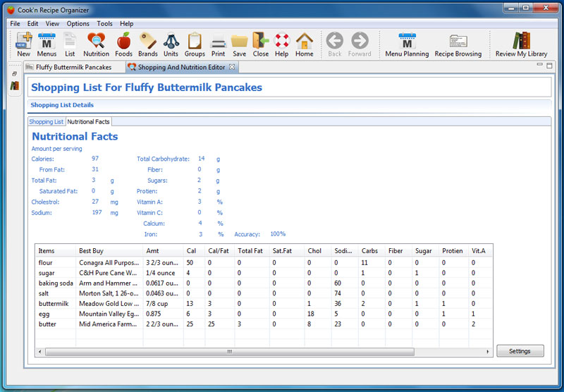Image resolution: width=564 pixels, height=392 pixels.
Task: Click Conagra All Purpos... best buy cell
Action: [x=109, y=262]
